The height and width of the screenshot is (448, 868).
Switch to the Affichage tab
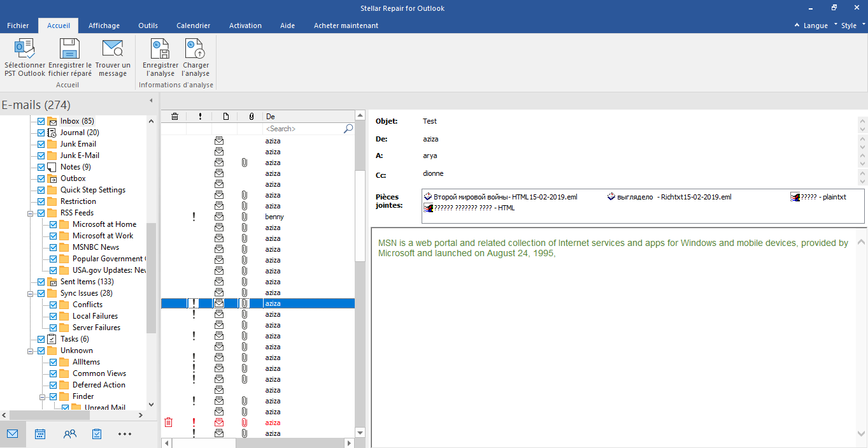tap(104, 25)
